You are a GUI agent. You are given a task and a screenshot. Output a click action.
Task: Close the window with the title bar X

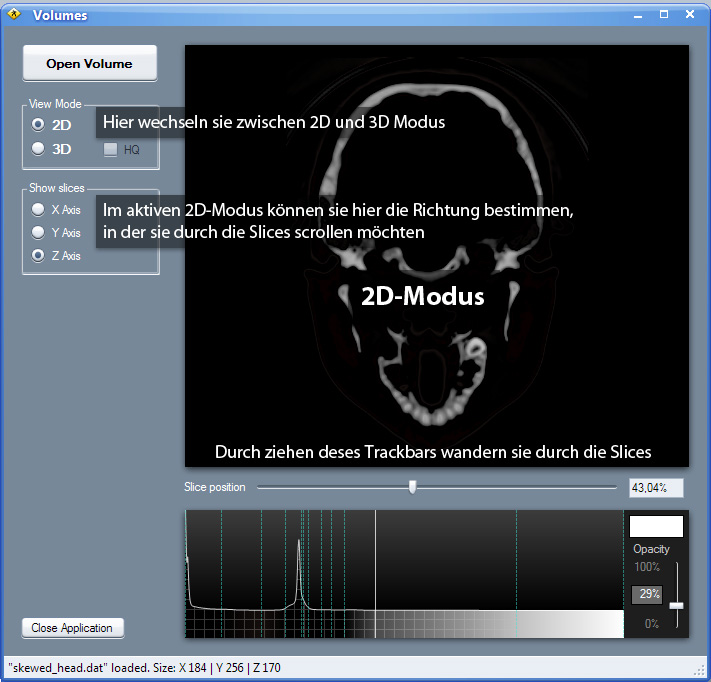coord(690,15)
